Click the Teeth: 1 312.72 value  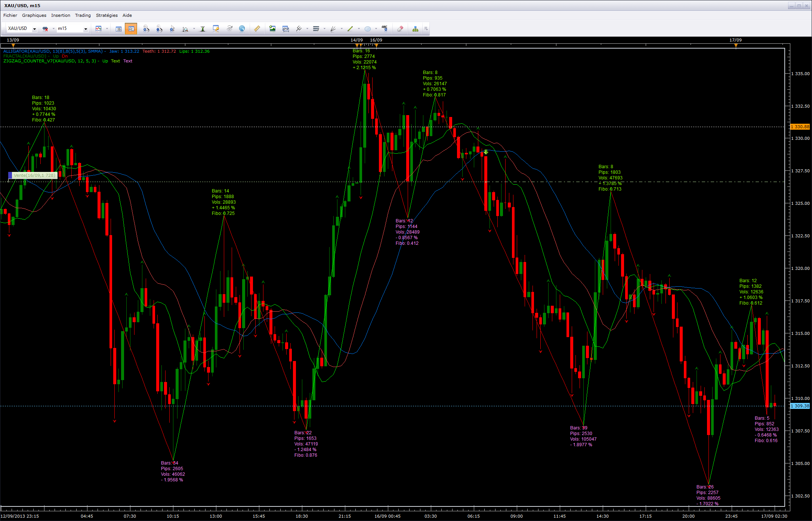159,51
